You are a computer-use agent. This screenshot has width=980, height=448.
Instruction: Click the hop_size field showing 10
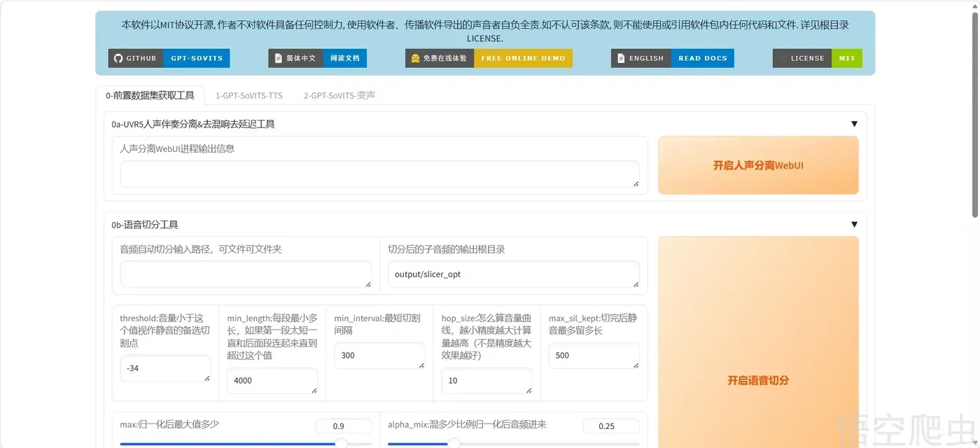(x=486, y=381)
